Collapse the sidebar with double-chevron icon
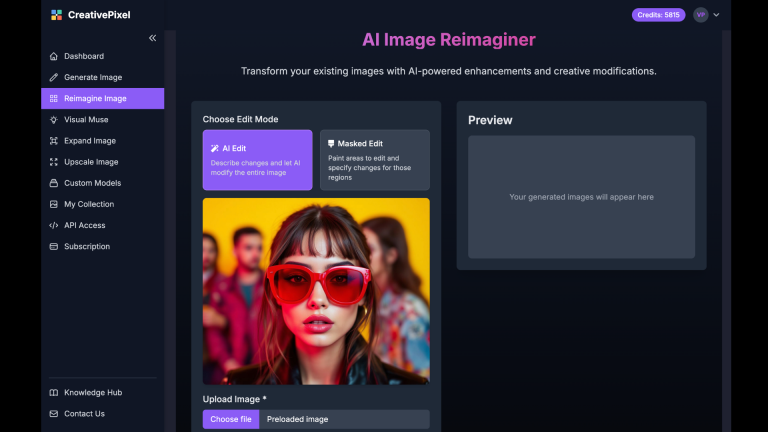Viewport: 768px width, 432px height. coord(153,38)
